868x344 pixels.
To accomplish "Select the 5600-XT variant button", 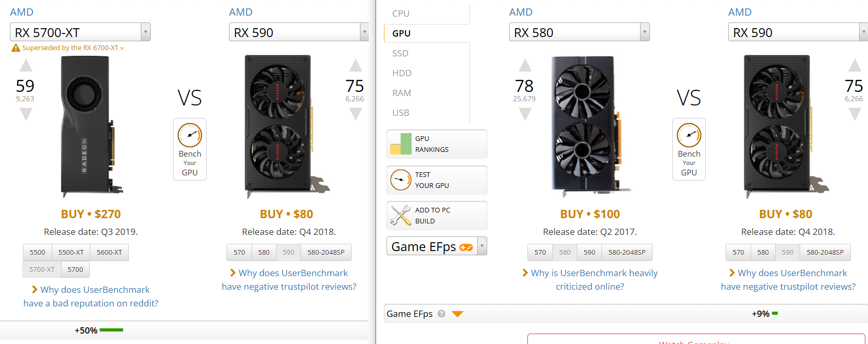I will coord(109,253).
